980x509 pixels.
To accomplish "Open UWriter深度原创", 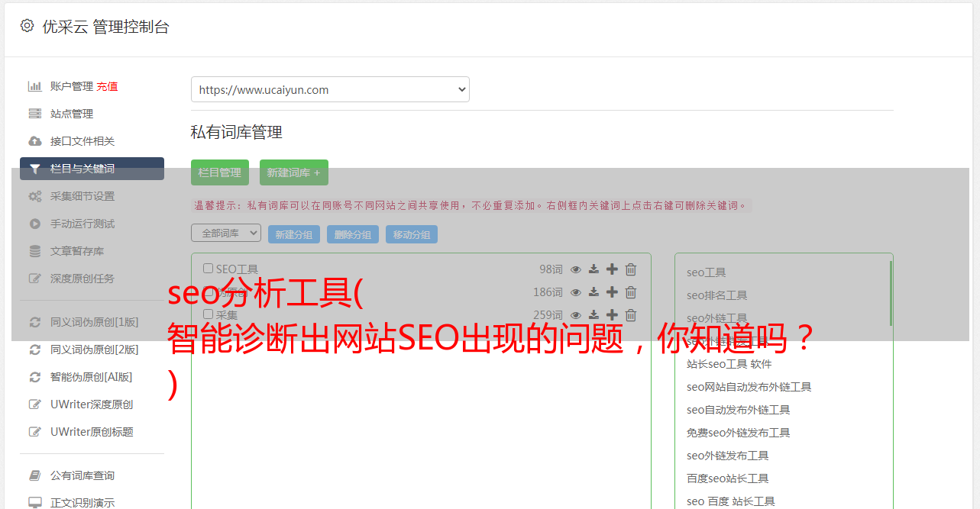I will [x=92, y=404].
